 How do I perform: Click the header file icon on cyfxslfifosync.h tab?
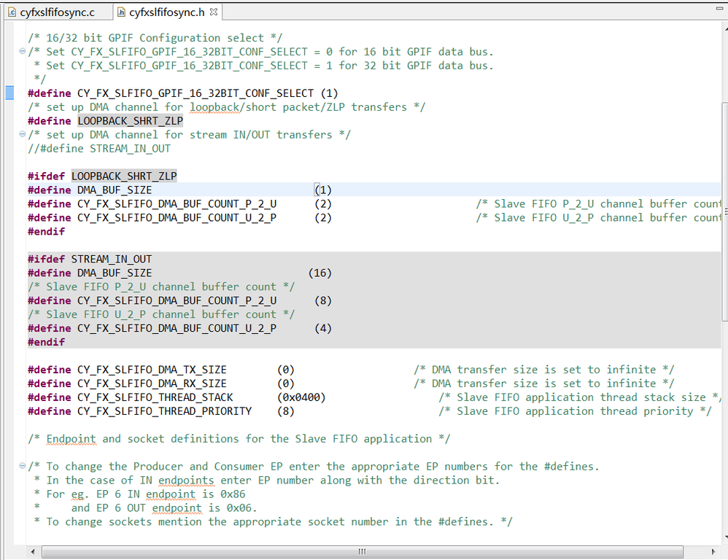click(122, 12)
